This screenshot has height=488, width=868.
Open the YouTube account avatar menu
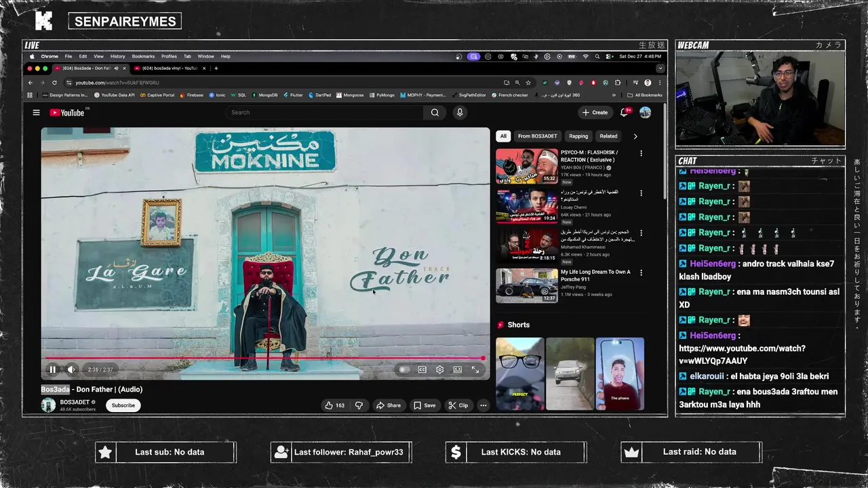tap(645, 113)
